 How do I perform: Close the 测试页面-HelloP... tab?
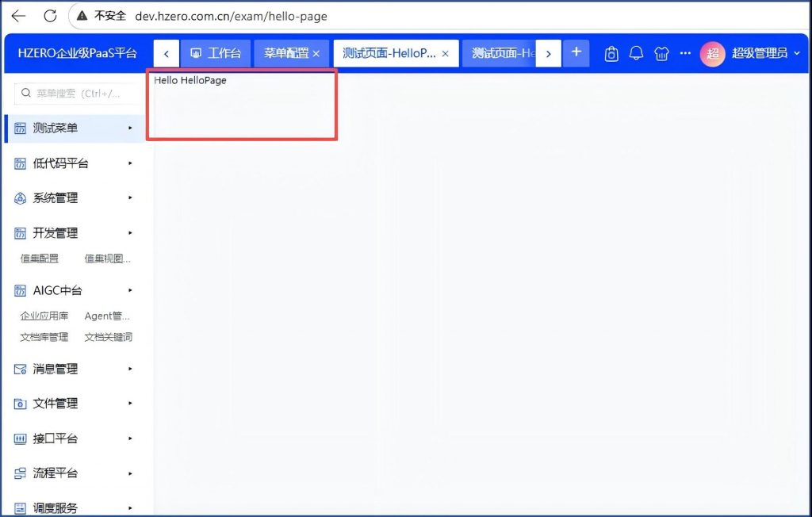[x=445, y=53]
